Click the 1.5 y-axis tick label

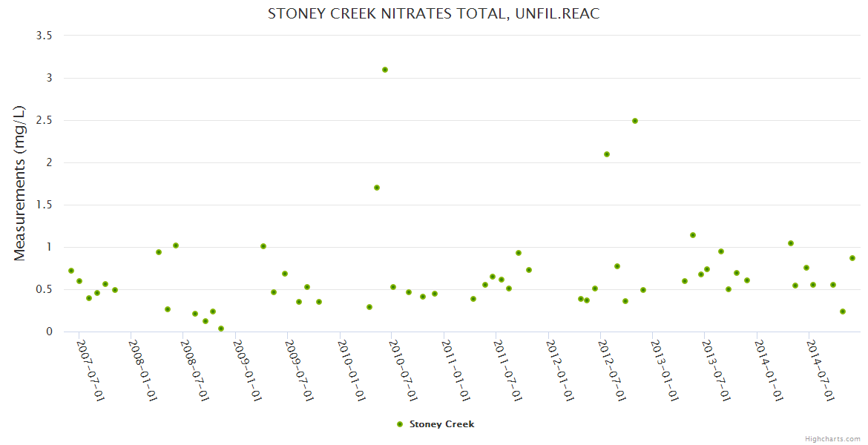point(44,205)
